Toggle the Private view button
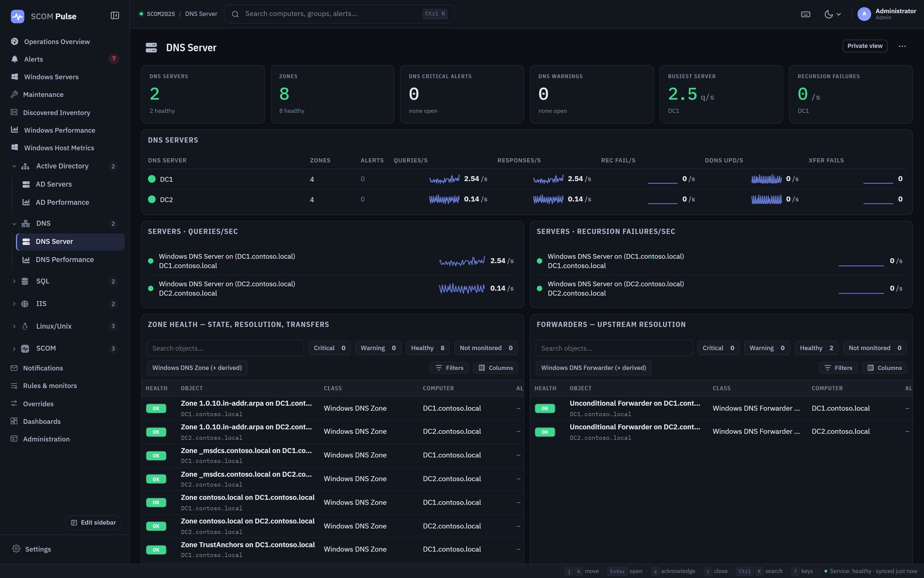 (x=865, y=46)
